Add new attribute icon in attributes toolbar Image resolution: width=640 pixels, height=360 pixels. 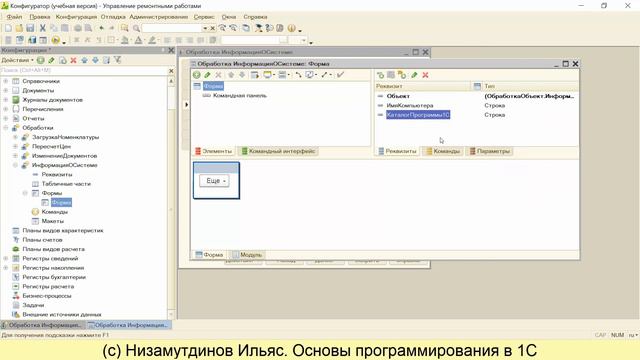click(x=380, y=75)
